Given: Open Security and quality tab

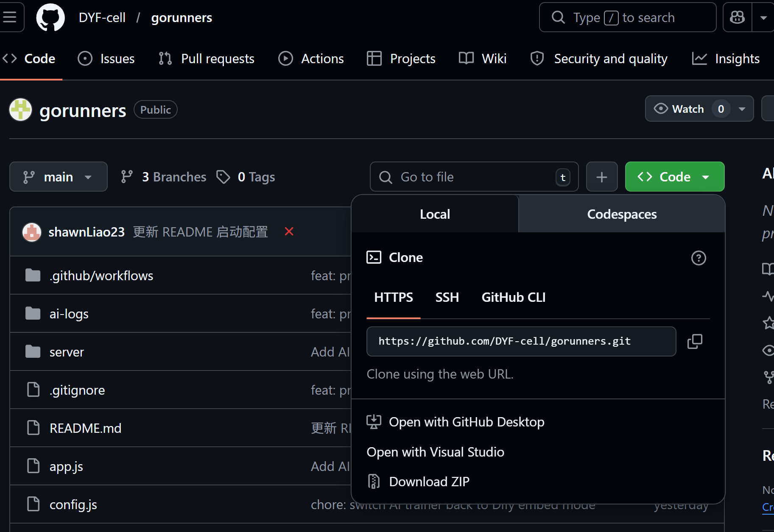Looking at the screenshot, I should pos(599,58).
